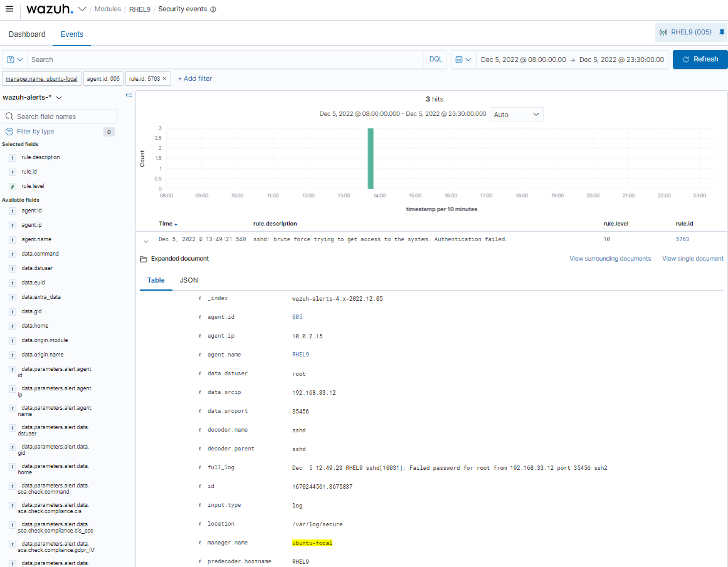Open the hamburger navigation menu
The image size is (728, 567).
tap(9, 9)
